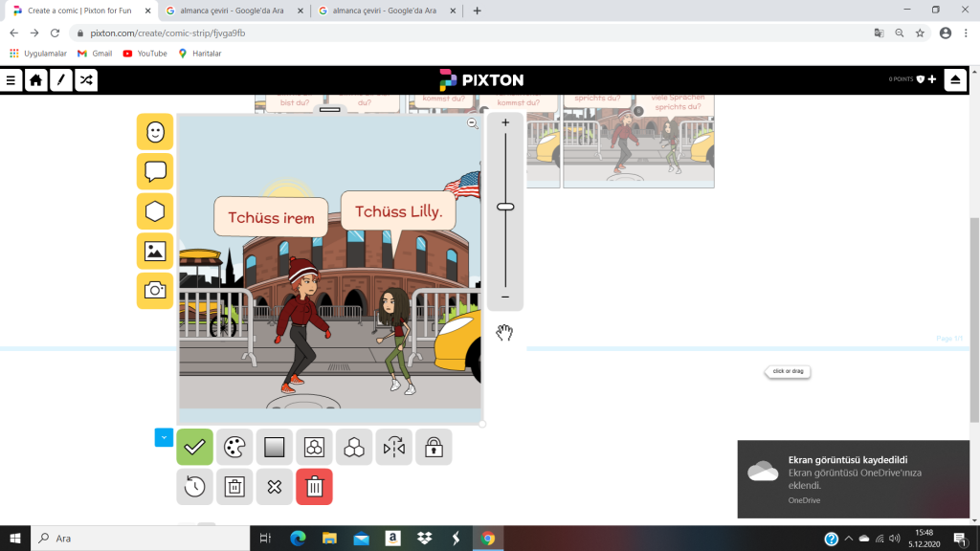Click the YouTube bookmark link
980x551 pixels.
point(145,54)
